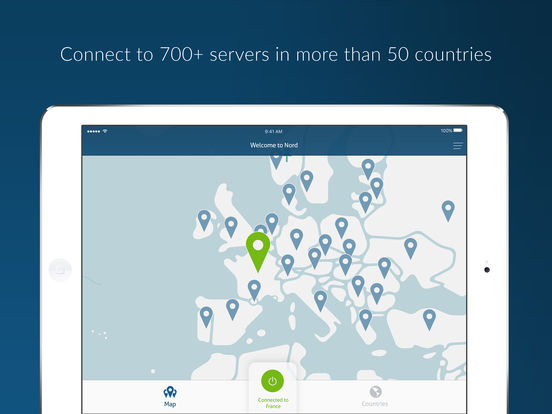Tap pin directly south of green France pin

point(254,290)
